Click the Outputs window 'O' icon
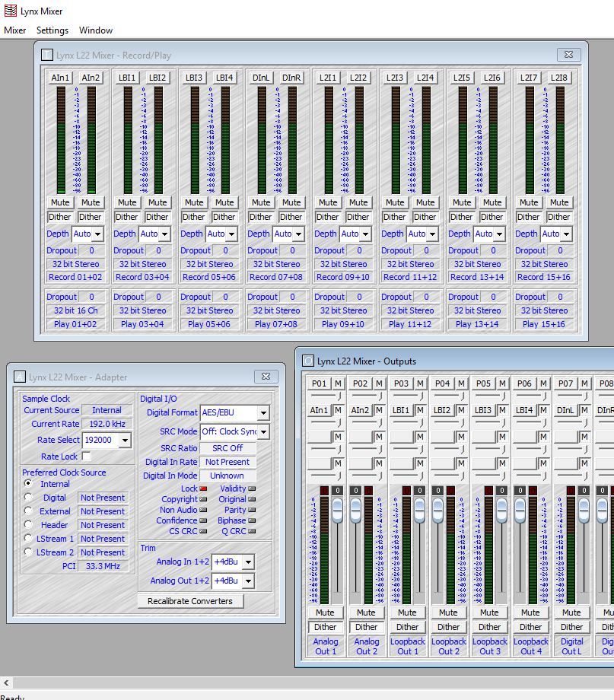 pos(308,361)
